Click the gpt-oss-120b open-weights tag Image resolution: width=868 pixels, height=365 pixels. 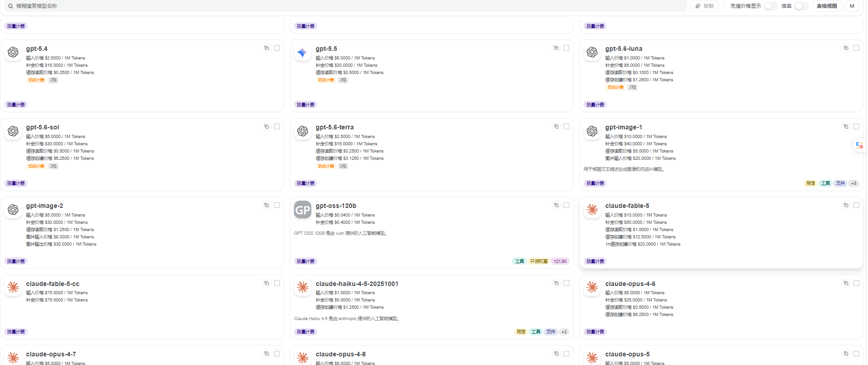point(539,261)
